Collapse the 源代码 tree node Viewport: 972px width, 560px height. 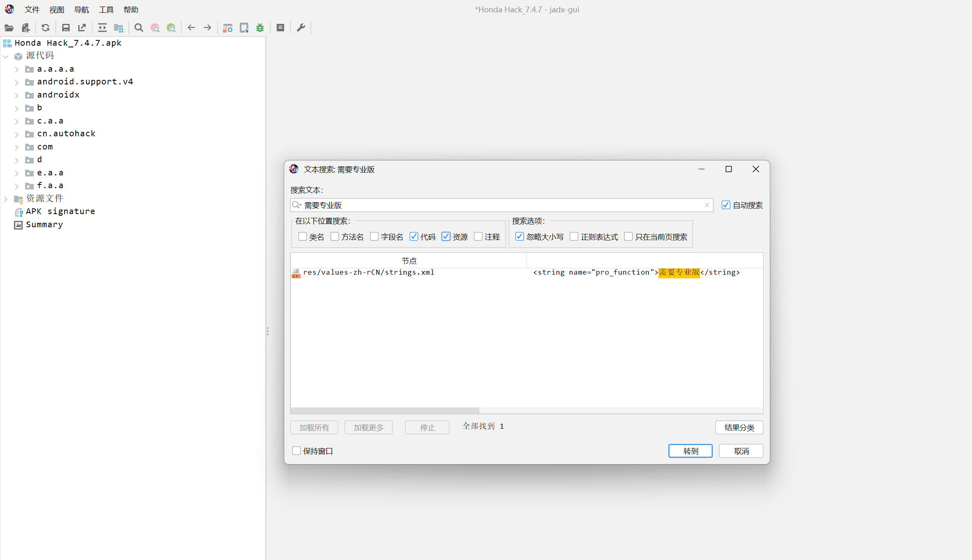click(6, 56)
